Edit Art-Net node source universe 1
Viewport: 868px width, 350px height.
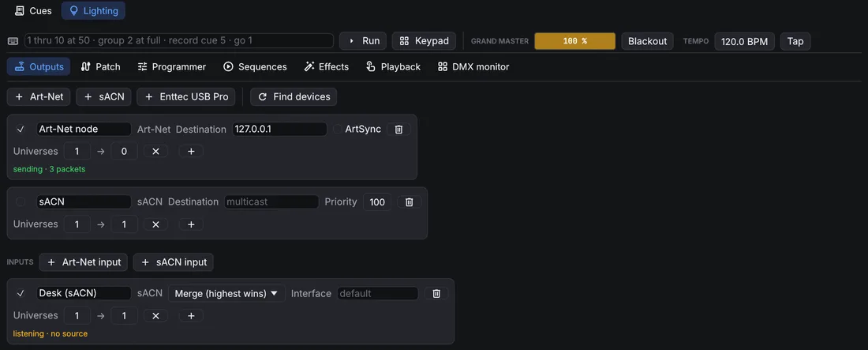[x=77, y=151]
